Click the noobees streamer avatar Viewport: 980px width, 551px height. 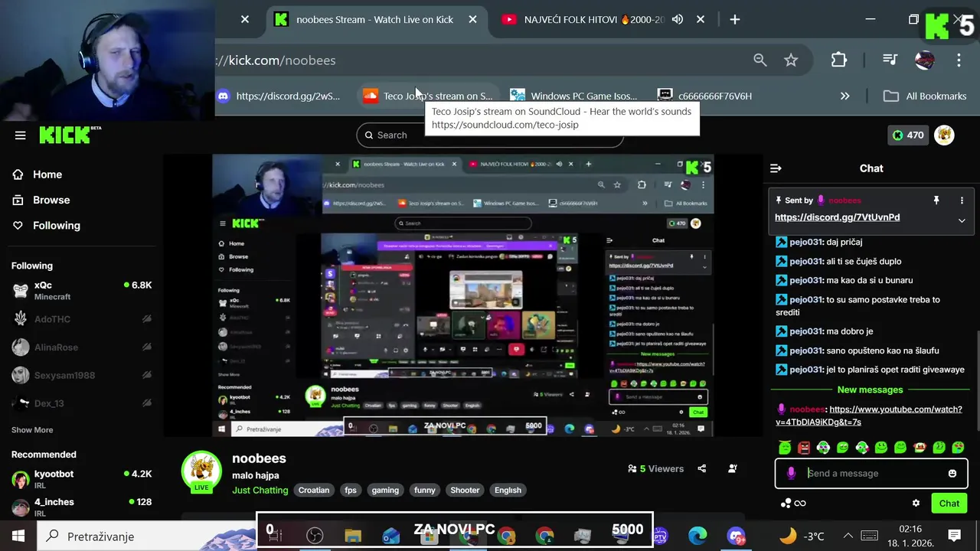tap(201, 471)
